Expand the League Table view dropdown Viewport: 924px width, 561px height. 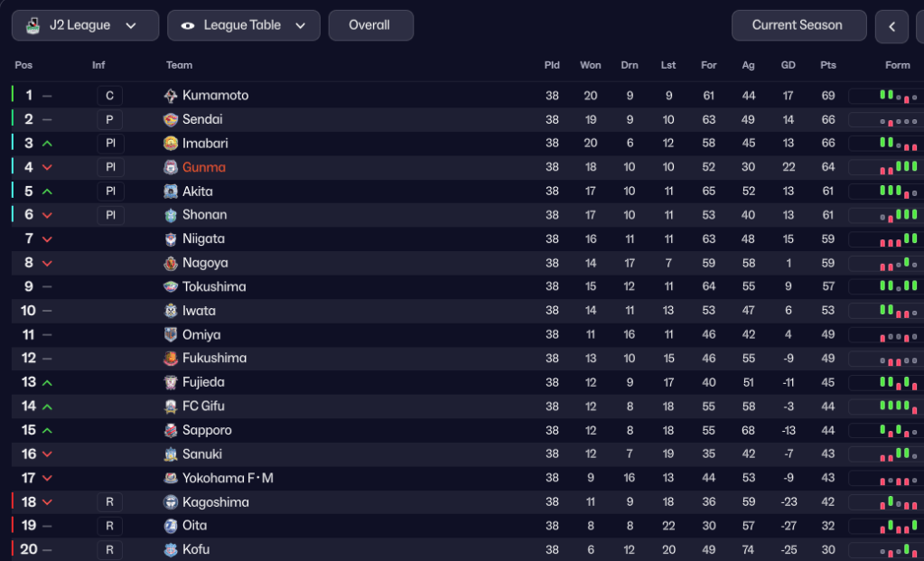[x=244, y=25]
